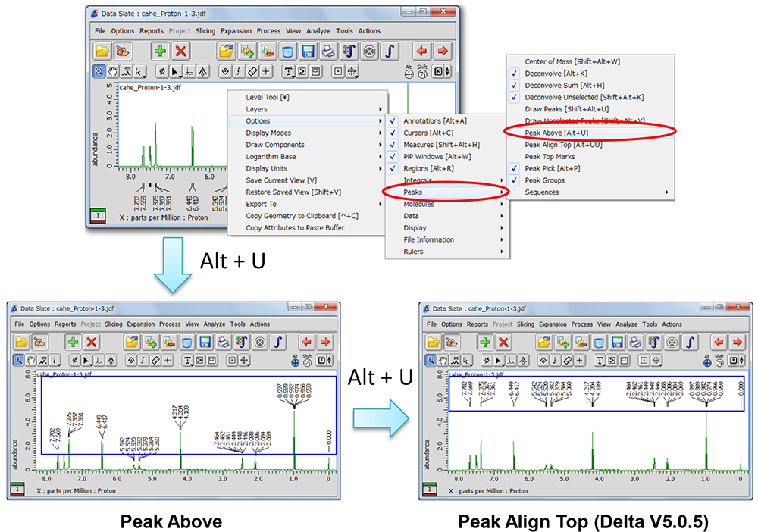This screenshot has width=758, height=532.
Task: Activate the Integral tool icon
Action: click(x=390, y=51)
